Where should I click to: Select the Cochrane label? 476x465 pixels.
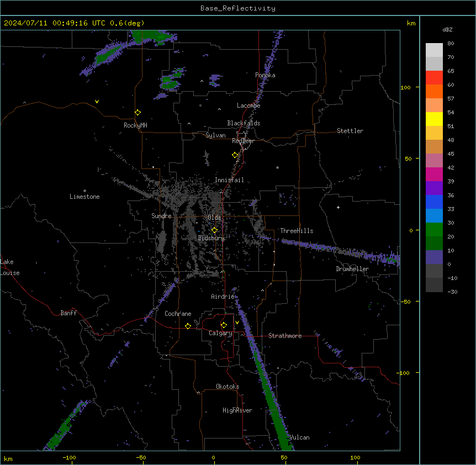coord(178,314)
